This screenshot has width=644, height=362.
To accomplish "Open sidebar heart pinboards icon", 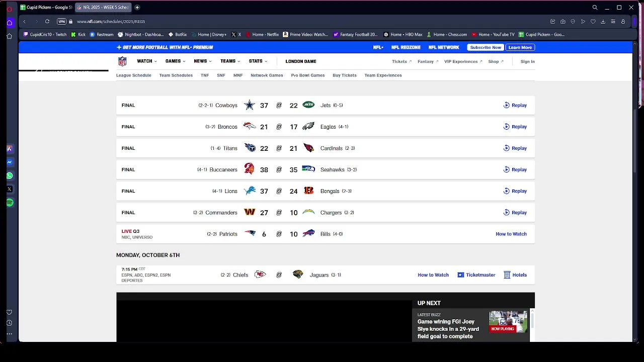I will 10,312.
